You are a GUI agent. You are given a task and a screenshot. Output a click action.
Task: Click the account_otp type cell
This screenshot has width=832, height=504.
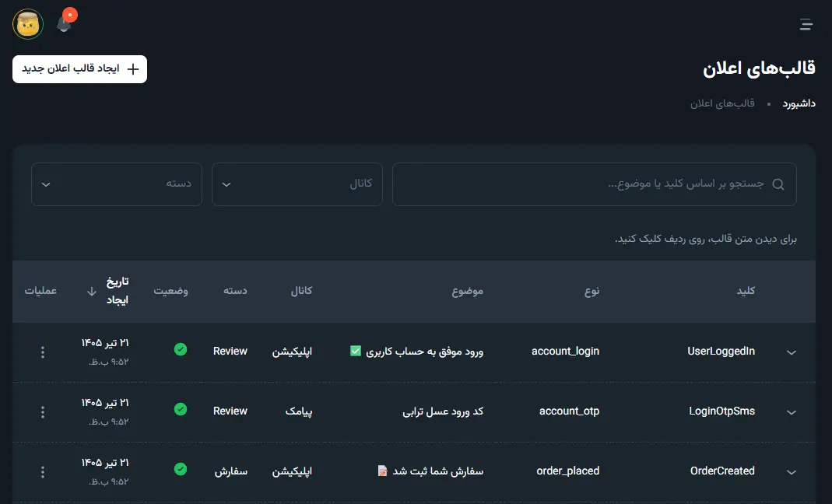(569, 411)
